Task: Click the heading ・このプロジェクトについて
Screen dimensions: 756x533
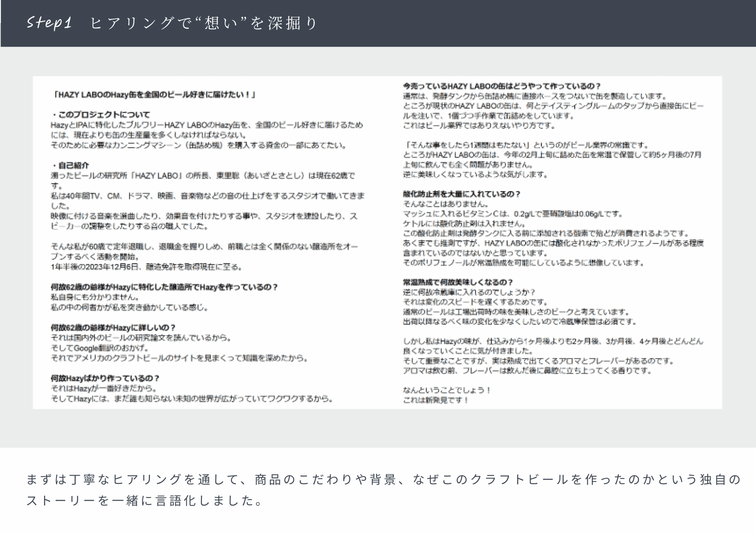Action: 100,115
